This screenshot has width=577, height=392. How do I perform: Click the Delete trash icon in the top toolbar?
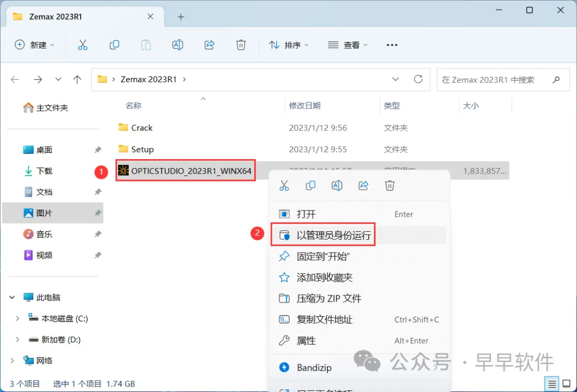coord(241,45)
